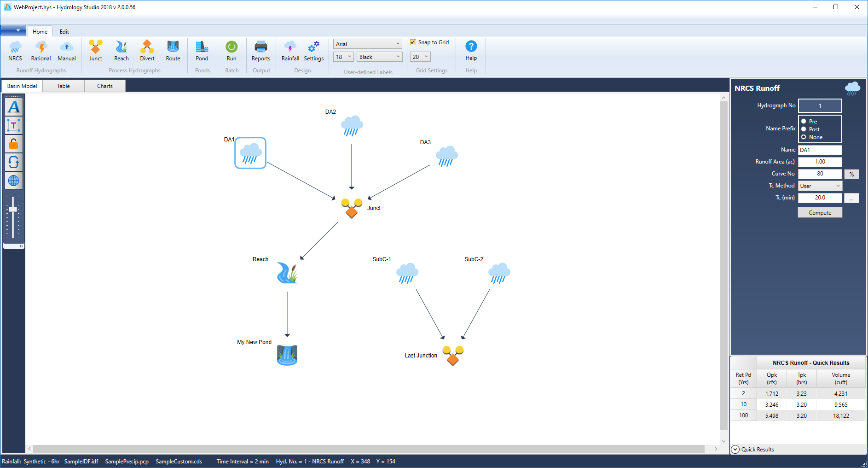868x468 pixels.
Task: Select the NRCS runoff hydrograph tool
Action: [15, 52]
